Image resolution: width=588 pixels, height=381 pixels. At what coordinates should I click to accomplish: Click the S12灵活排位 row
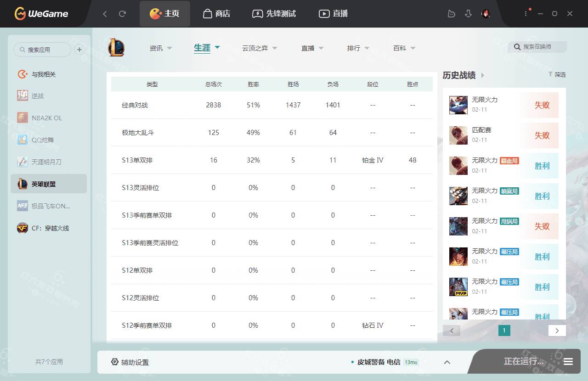pos(272,298)
